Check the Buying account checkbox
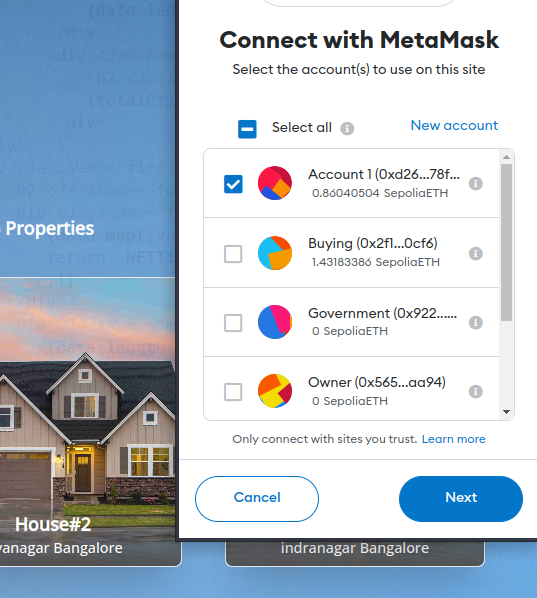This screenshot has height=598, width=537. pos(233,254)
